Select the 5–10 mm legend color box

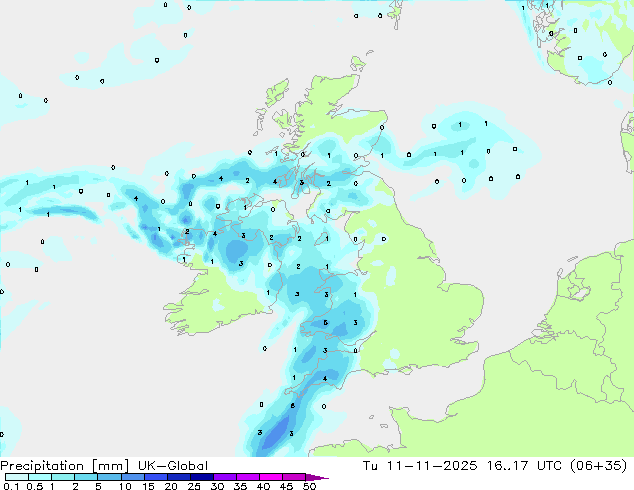pyautogui.click(x=109, y=477)
